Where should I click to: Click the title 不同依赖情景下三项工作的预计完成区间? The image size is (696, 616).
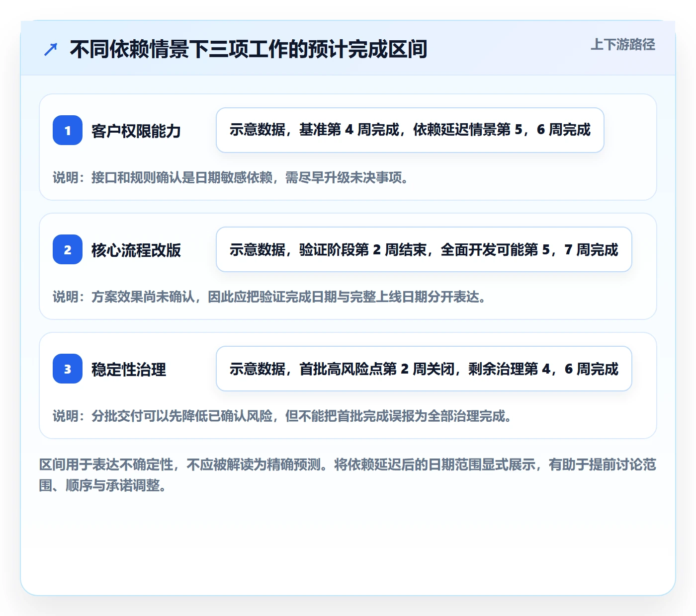[x=249, y=49]
